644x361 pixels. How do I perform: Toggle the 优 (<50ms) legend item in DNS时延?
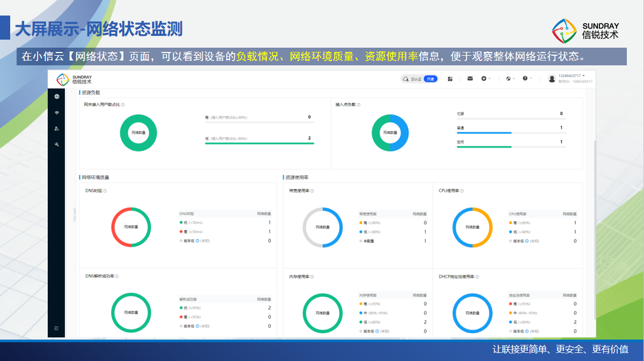pos(192,223)
